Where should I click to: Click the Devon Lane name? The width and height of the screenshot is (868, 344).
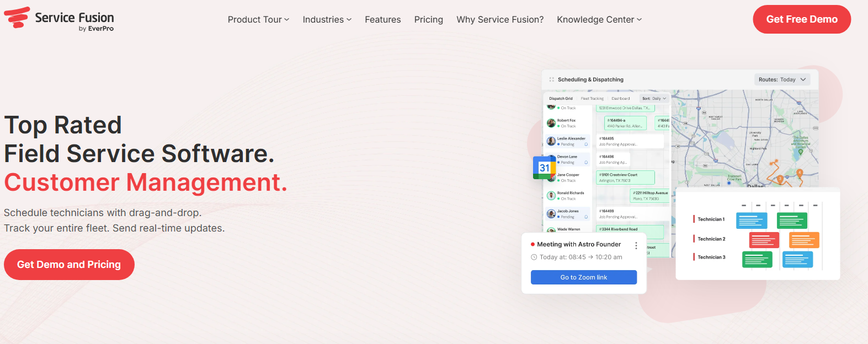(x=567, y=157)
